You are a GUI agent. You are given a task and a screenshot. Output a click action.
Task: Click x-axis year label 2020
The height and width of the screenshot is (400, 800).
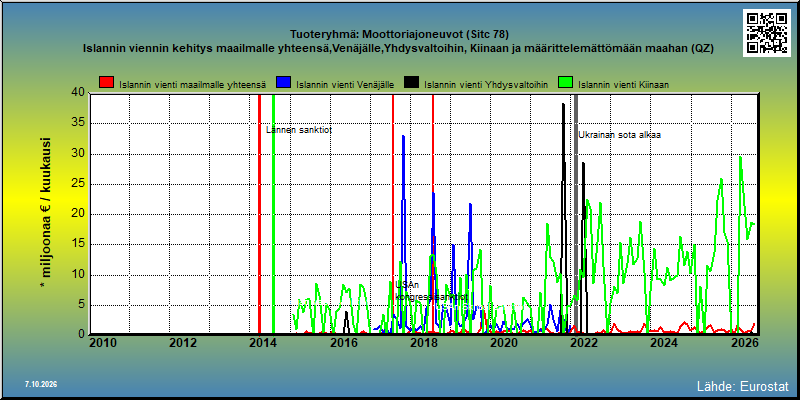[504, 344]
